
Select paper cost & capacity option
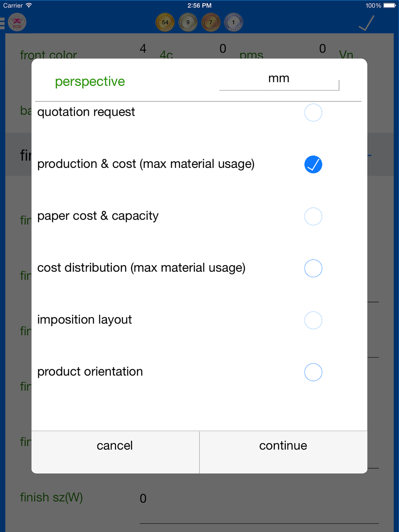click(313, 217)
